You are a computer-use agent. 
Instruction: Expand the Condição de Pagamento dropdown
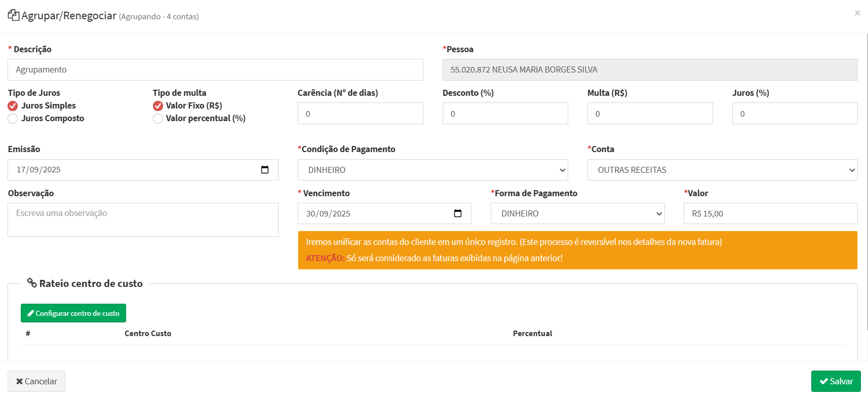click(432, 170)
